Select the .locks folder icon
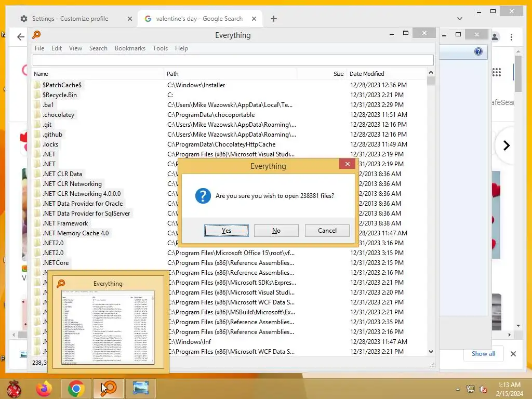This screenshot has width=532, height=399. click(x=37, y=144)
